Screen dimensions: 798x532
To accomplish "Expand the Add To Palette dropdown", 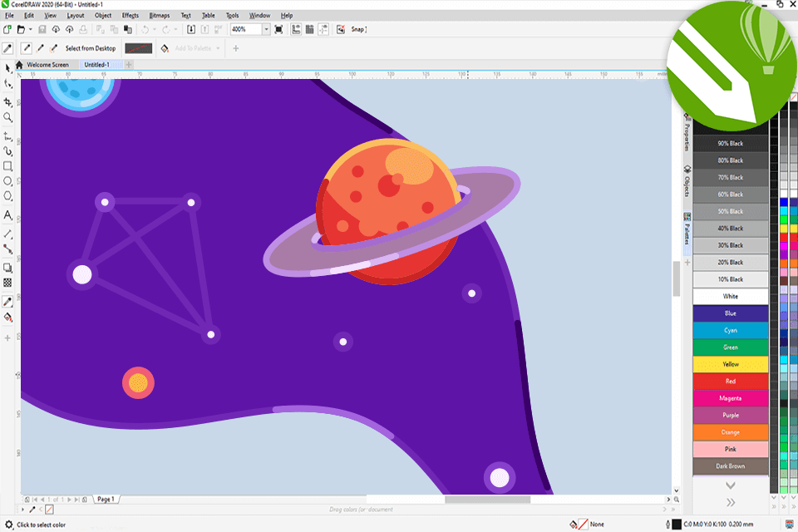I will coord(219,48).
